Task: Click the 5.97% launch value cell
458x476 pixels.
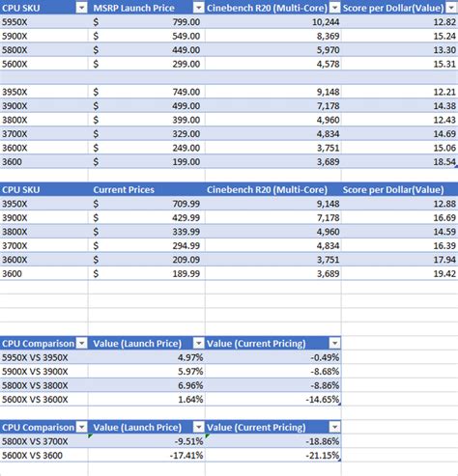Action: (147, 372)
